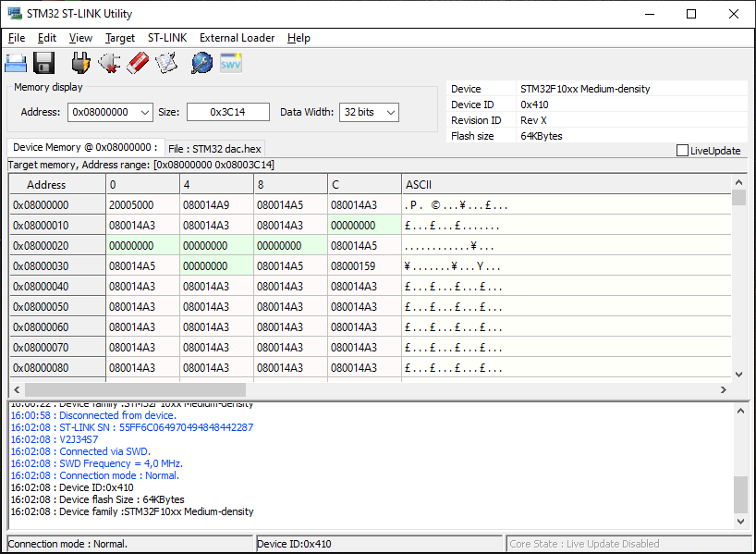Image resolution: width=756 pixels, height=554 pixels.
Task: Open the ST-LINK menu
Action: (x=167, y=38)
